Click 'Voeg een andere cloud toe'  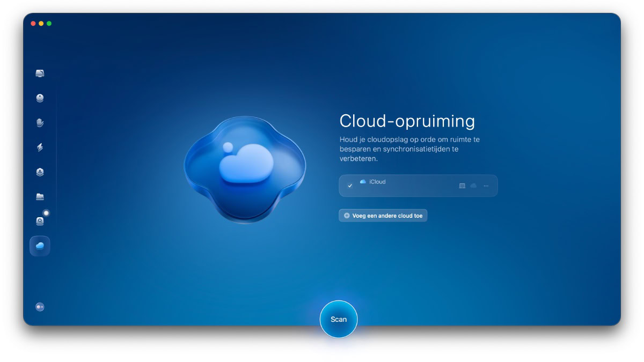(x=383, y=215)
